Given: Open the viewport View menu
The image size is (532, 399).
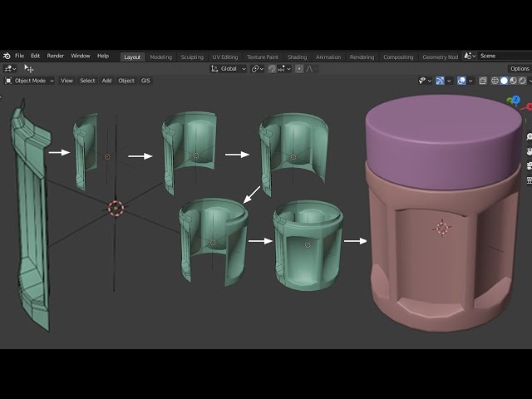Looking at the screenshot, I should click(66, 81).
